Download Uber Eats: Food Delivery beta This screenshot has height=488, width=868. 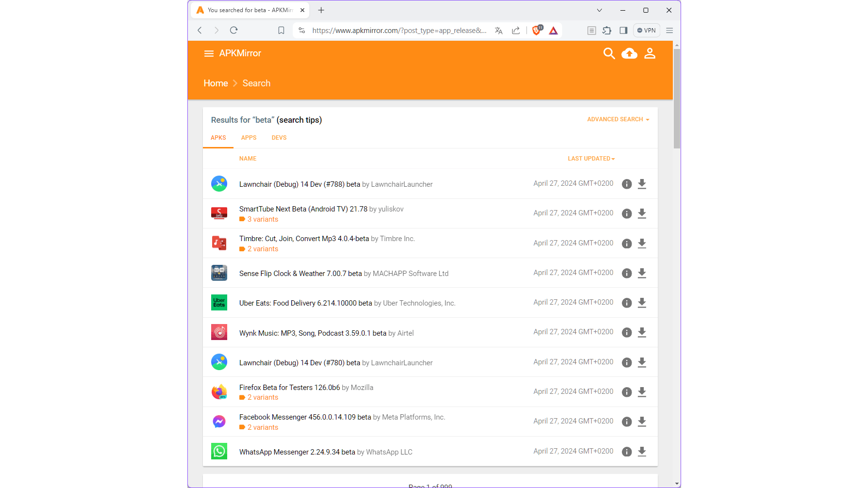642,303
